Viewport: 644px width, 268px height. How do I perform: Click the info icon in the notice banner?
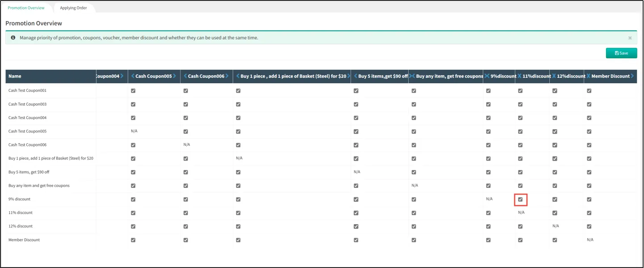(x=13, y=38)
